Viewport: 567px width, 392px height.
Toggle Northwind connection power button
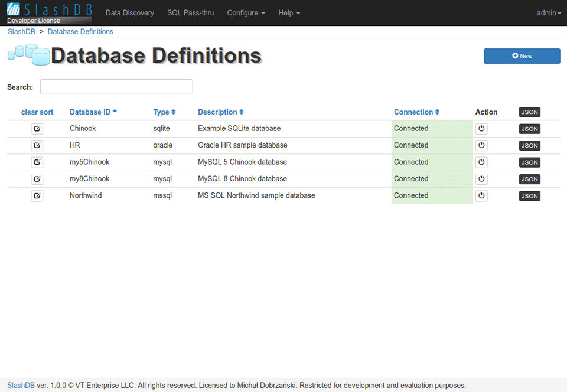coord(481,196)
